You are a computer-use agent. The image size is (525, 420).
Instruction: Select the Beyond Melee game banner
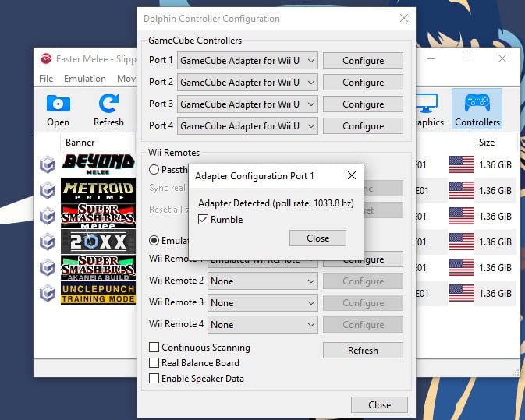[98, 164]
